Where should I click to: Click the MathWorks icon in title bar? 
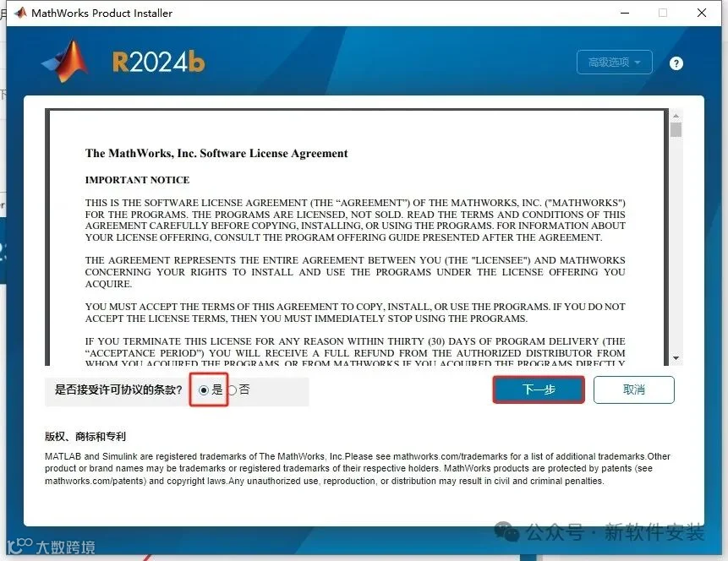click(x=20, y=13)
